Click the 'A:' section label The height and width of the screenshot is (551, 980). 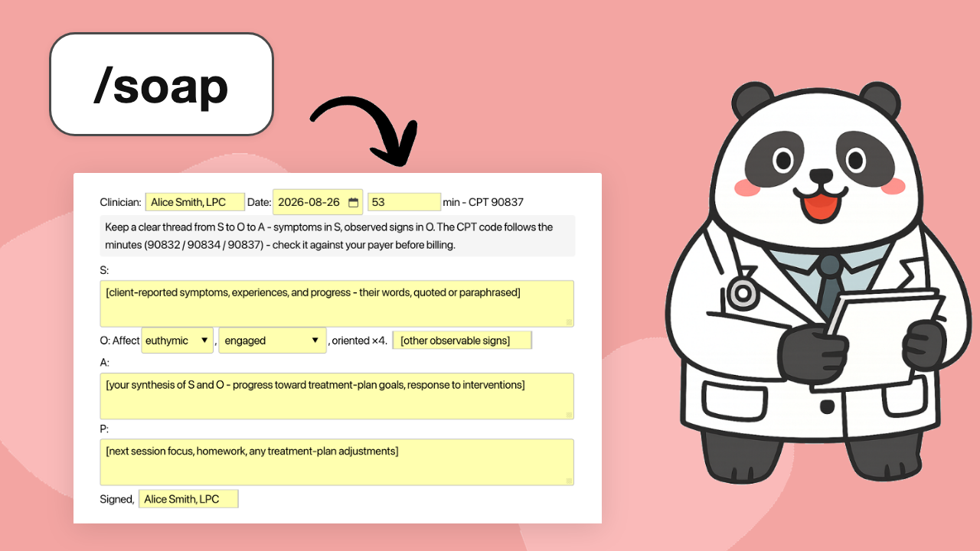[105, 362]
